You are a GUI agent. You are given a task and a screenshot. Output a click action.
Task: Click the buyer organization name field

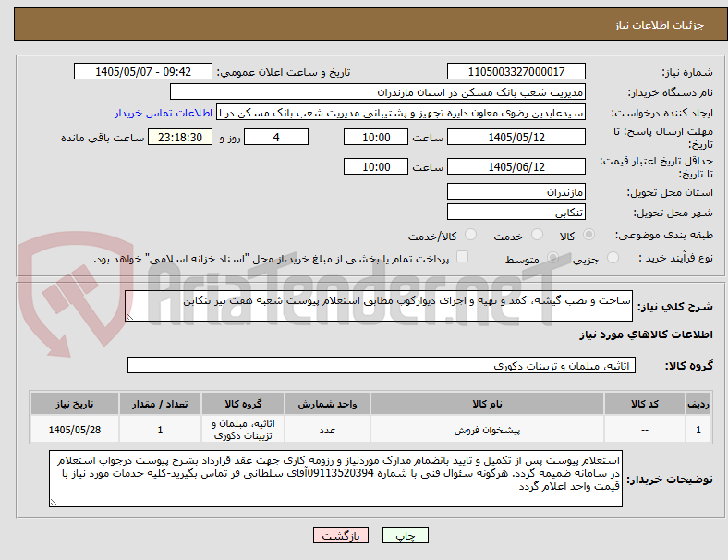pyautogui.click(x=378, y=91)
